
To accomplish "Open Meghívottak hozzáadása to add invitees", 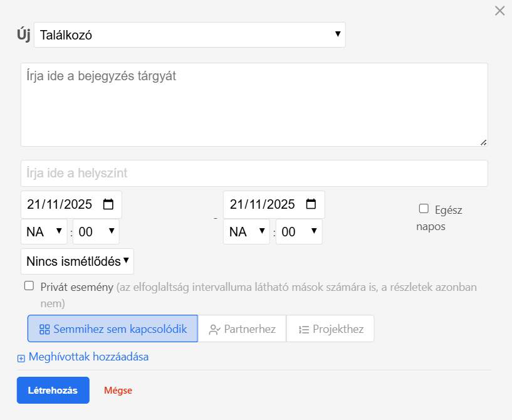I will pyautogui.click(x=86, y=357).
